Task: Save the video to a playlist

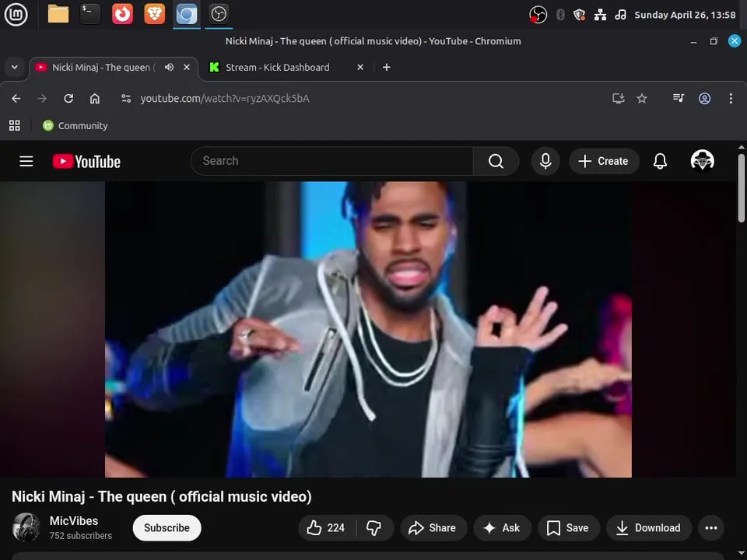Action: pos(568,527)
